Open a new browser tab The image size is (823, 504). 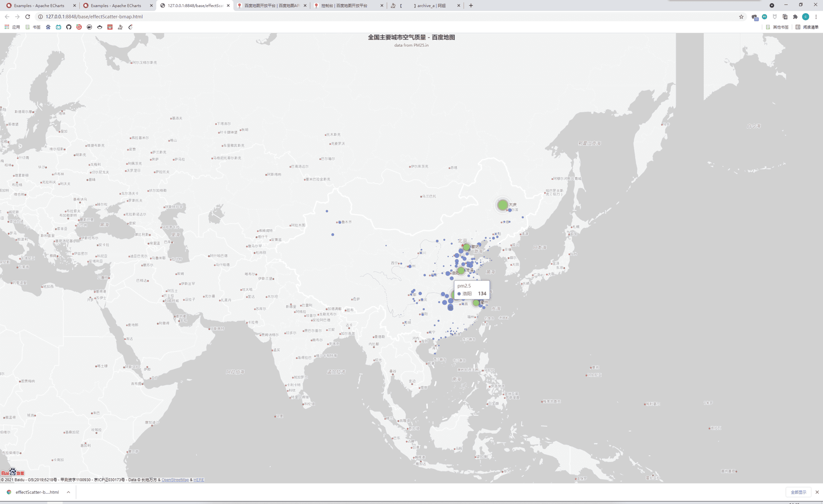click(x=471, y=6)
